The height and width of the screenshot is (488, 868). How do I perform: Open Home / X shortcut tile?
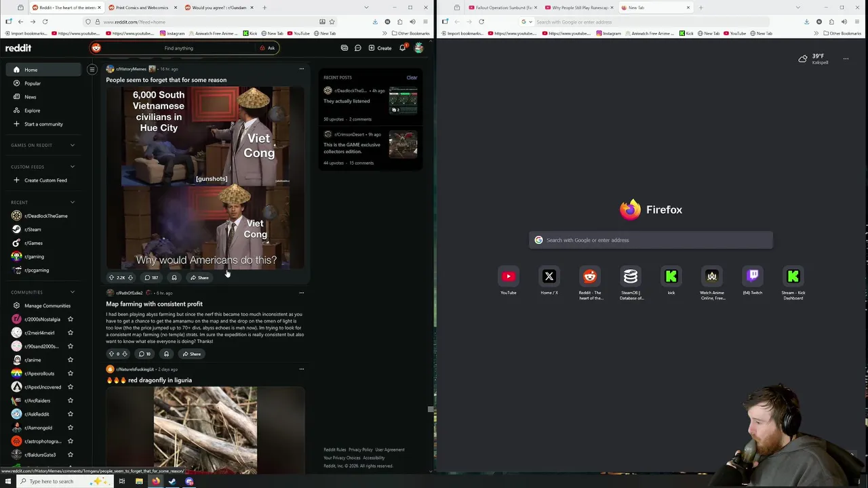(x=549, y=277)
